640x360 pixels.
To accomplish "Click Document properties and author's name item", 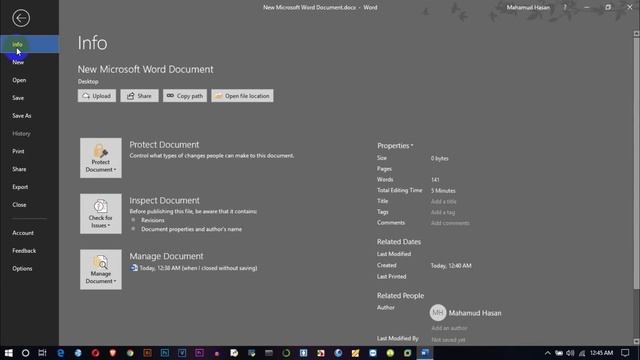I will pos(191,229).
